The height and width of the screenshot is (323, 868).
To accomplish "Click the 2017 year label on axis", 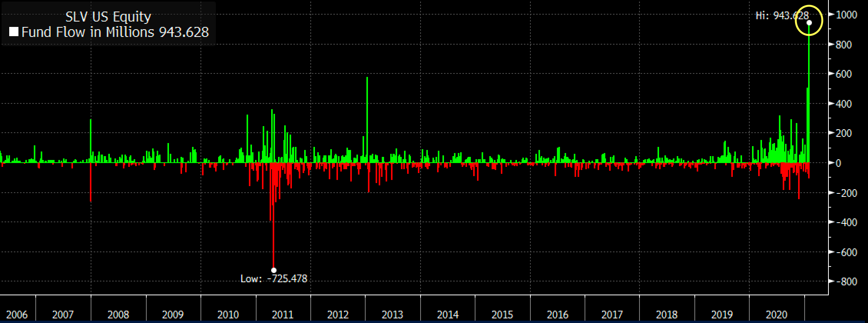I will [612, 315].
